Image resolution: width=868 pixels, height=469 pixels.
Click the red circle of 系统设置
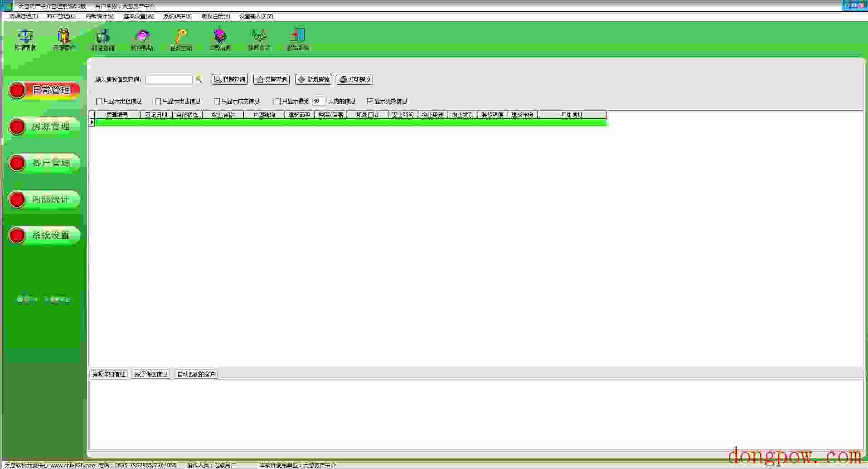pyautogui.click(x=17, y=235)
